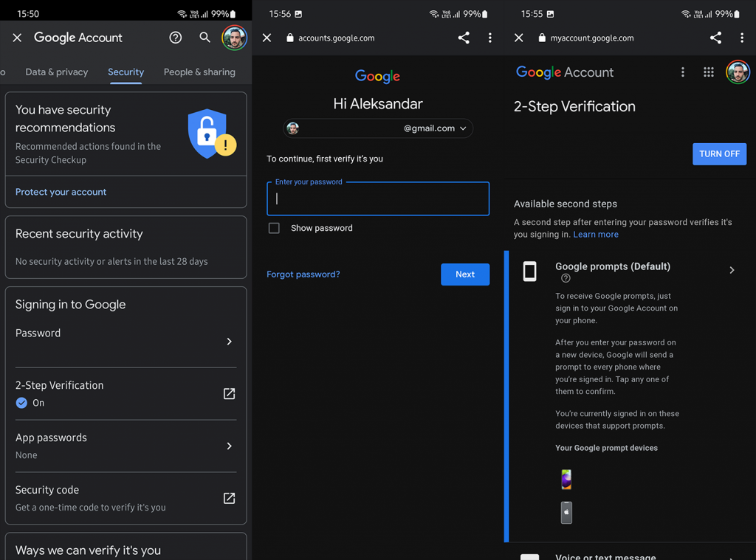Expand the App passwords chevron
Screen dimensions: 756x560
(230, 446)
